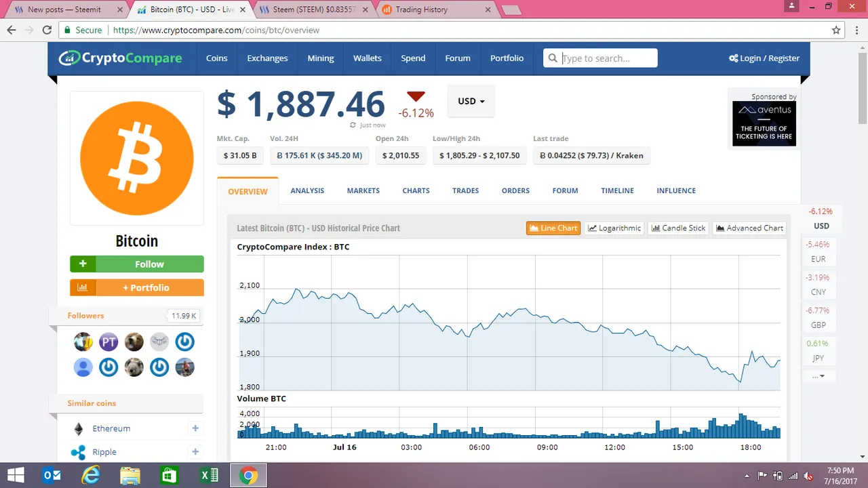Open Windows Start button

coord(15,476)
